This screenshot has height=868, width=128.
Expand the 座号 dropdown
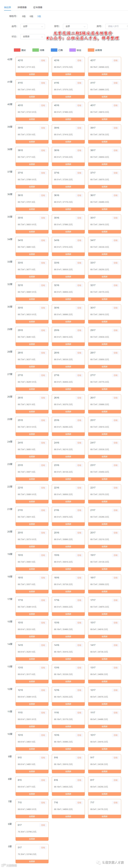[32, 26]
